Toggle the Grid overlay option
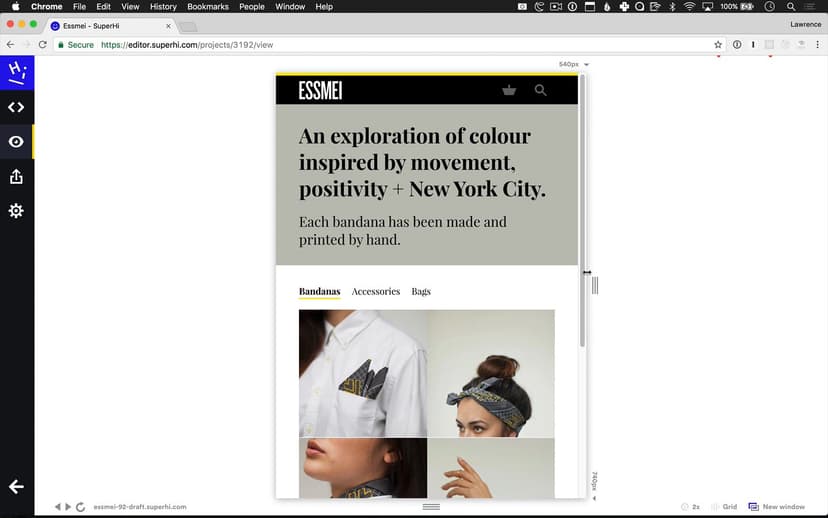 [724, 507]
